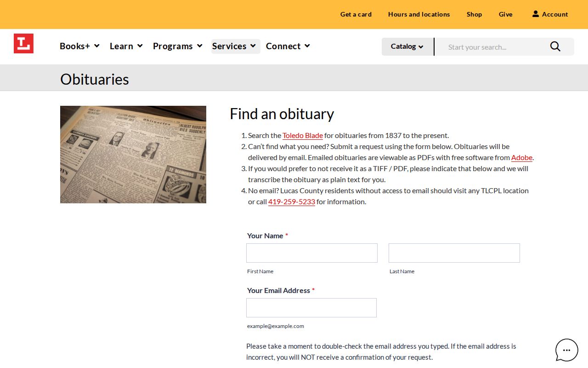588x368 pixels.
Task: Focus the First Name field
Action: (x=312, y=253)
